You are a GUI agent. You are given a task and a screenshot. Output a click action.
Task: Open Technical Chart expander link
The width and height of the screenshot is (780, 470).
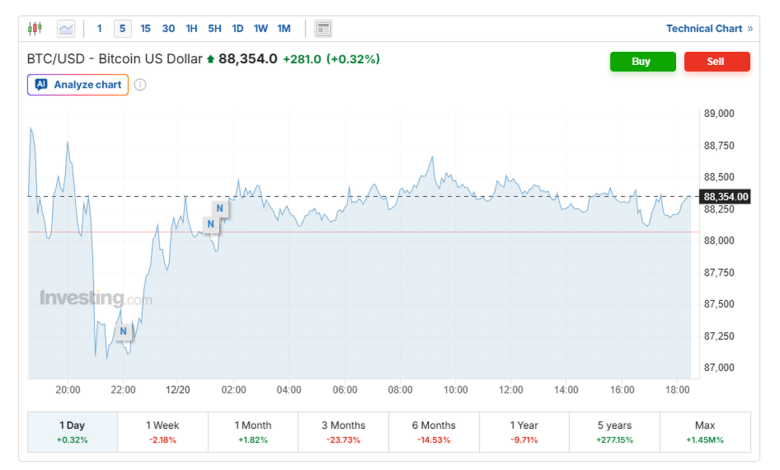pyautogui.click(x=709, y=29)
